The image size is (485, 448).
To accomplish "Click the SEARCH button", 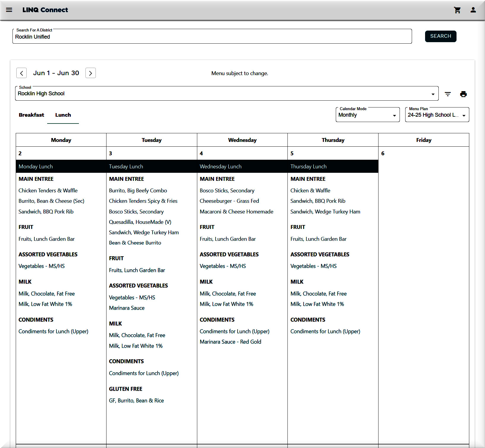I will [440, 36].
